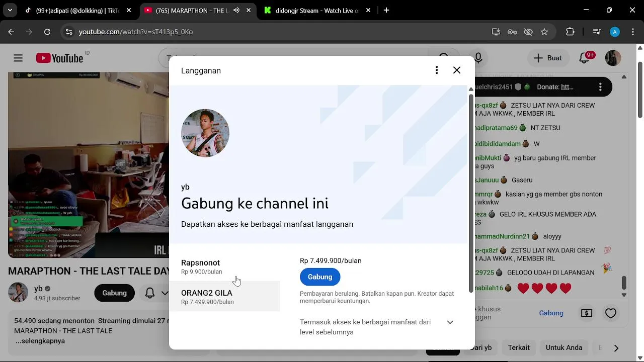Mute the YouTube tab via speaker icon

(x=236, y=10)
